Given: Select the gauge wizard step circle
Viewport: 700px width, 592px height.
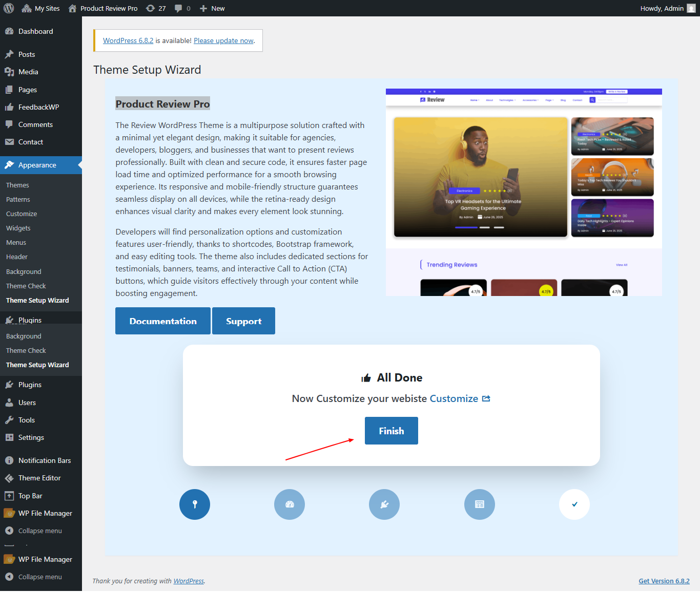Looking at the screenshot, I should 290,504.
